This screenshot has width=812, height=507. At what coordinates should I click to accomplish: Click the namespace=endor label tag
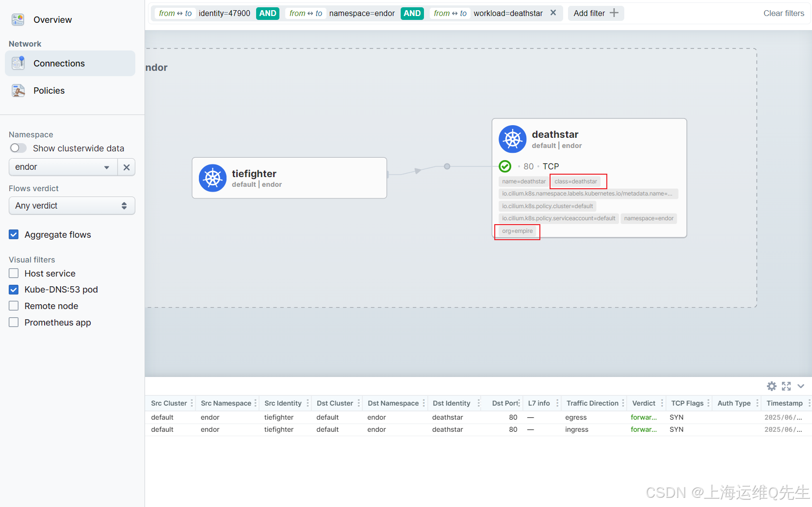[x=649, y=218]
